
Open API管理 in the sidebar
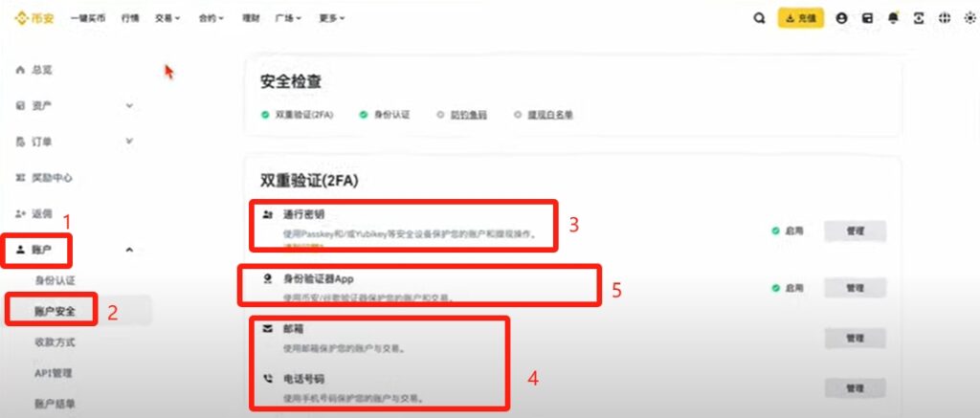point(54,373)
